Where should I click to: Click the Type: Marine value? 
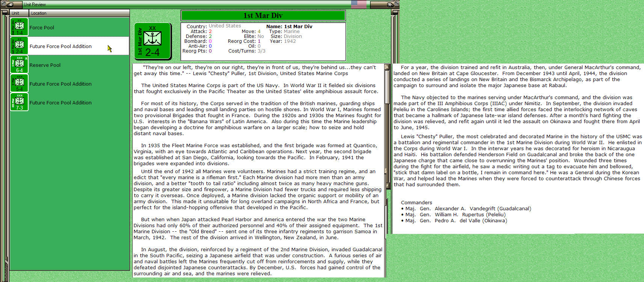pos(292,32)
